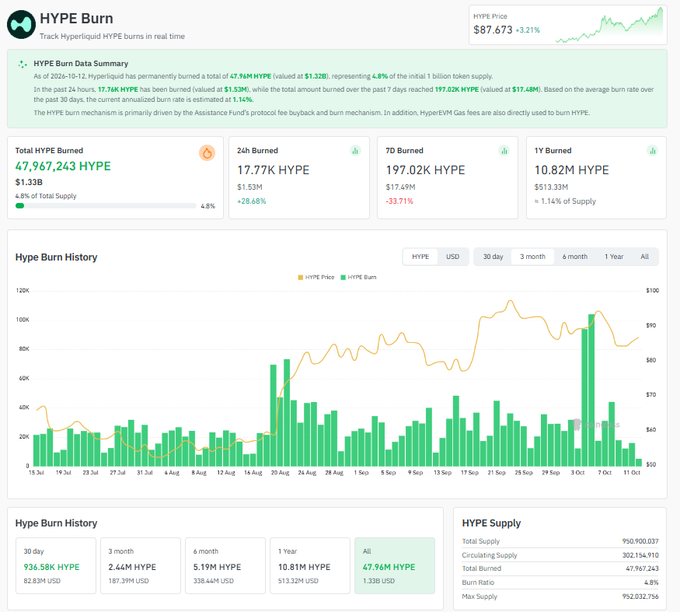The image size is (680, 612).
Task: Click the 197.02K HYPE link in summary
Action: (457, 89)
